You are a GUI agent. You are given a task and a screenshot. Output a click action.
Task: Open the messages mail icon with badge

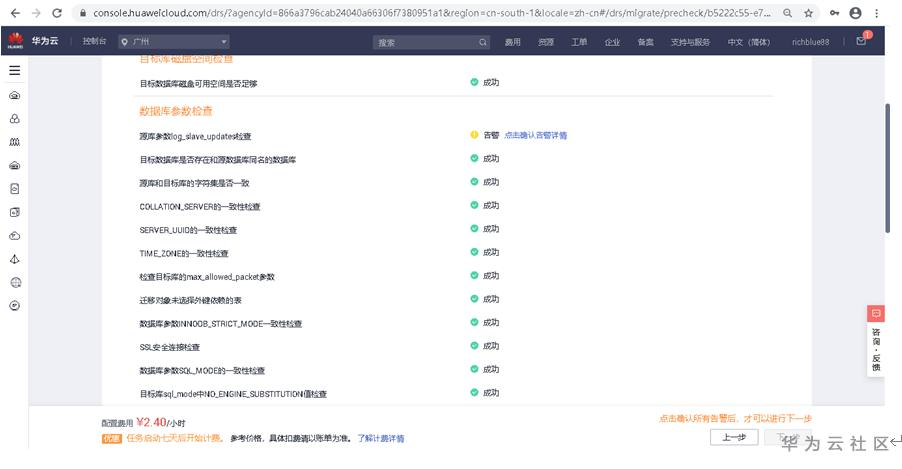coord(862,40)
